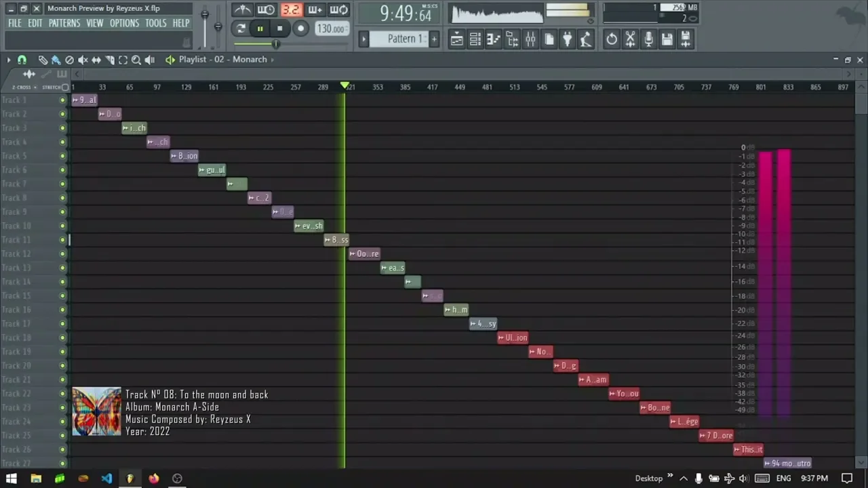Select the Paint brush tool in Playlist
Viewport: 868px width, 488px height.
(x=56, y=60)
